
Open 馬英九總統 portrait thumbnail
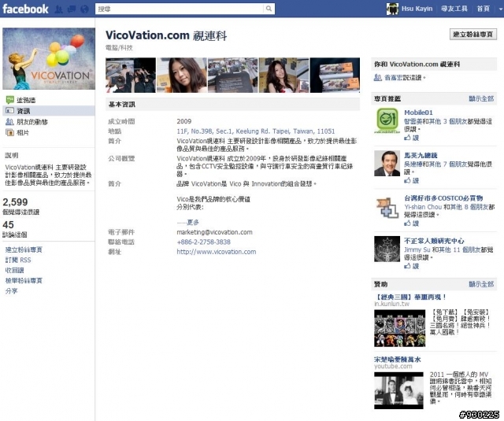coord(387,164)
